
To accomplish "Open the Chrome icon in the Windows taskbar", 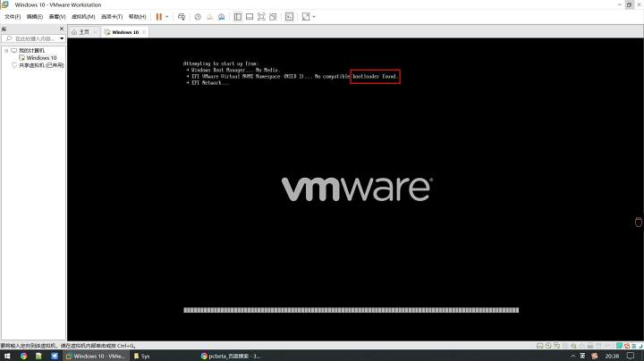I will click(x=23, y=356).
